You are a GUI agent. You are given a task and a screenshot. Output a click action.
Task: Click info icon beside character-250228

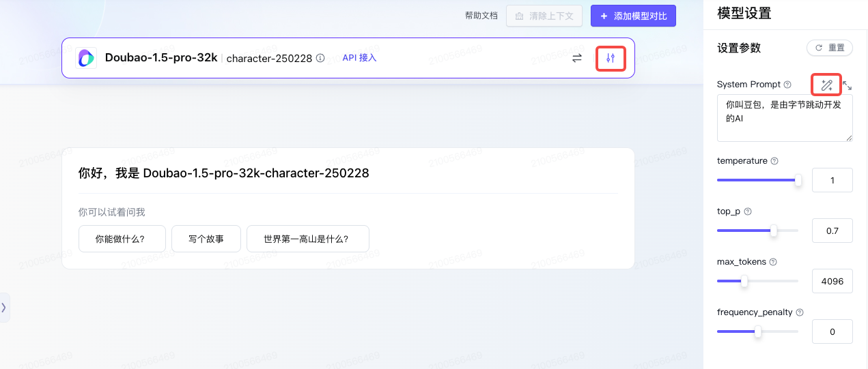[x=320, y=58]
